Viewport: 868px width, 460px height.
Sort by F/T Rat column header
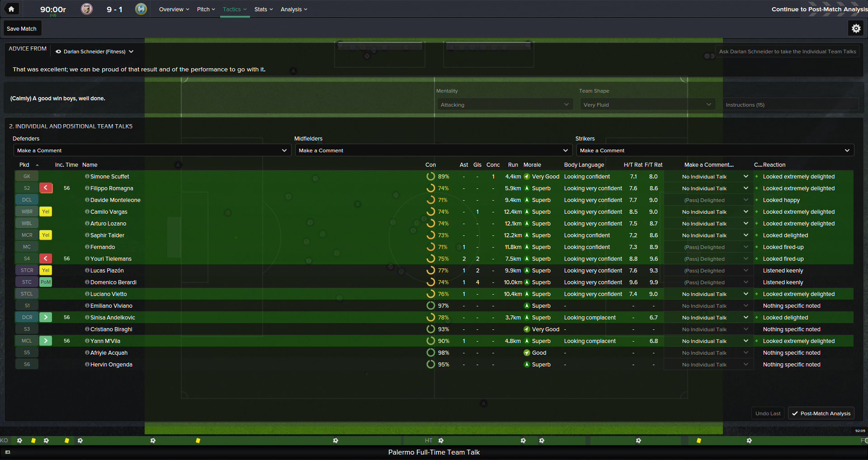653,164
